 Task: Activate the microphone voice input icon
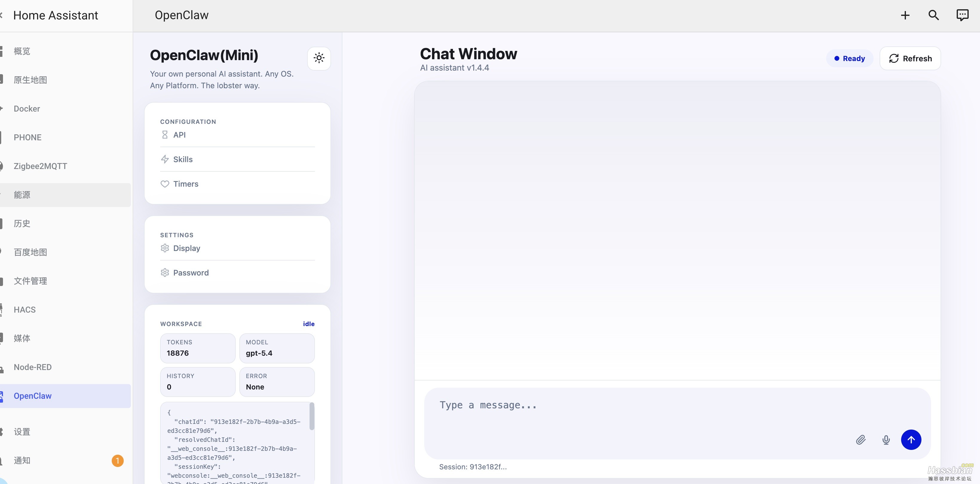point(886,440)
